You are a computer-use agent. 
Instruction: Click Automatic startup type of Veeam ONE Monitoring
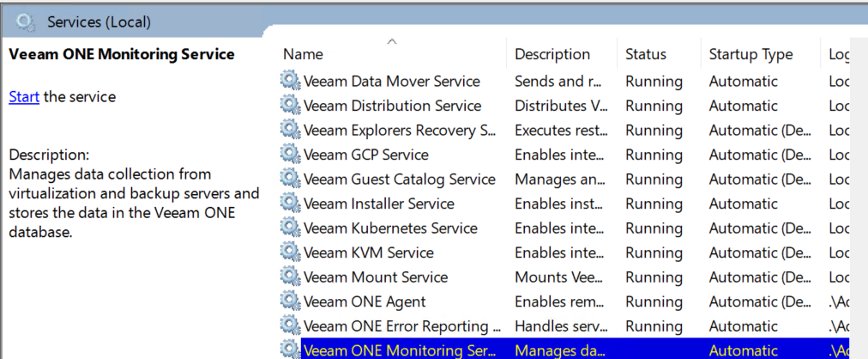[743, 350]
